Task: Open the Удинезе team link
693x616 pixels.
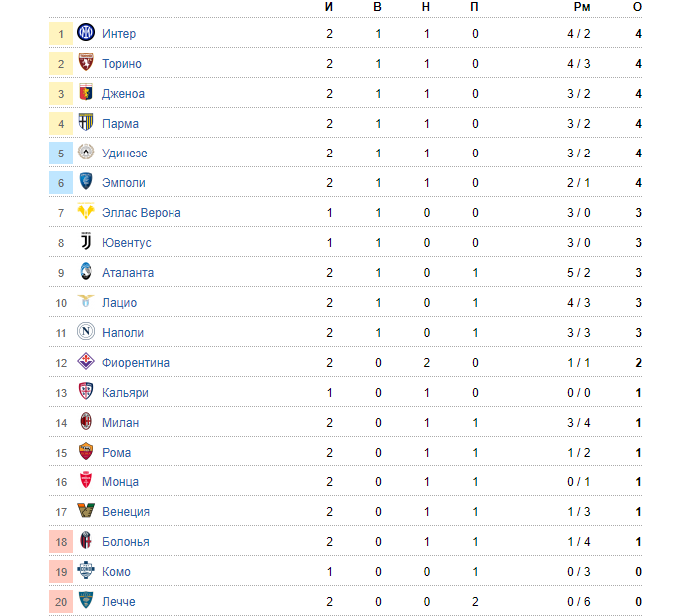Action: click(124, 154)
